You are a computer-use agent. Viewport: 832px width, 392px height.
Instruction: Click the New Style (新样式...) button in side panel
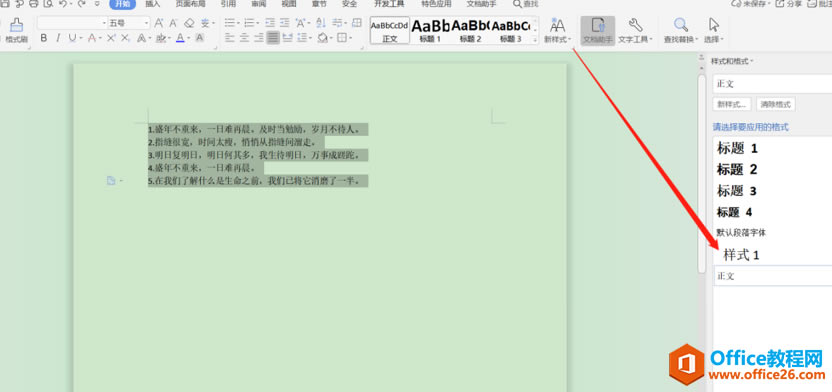pos(732,104)
